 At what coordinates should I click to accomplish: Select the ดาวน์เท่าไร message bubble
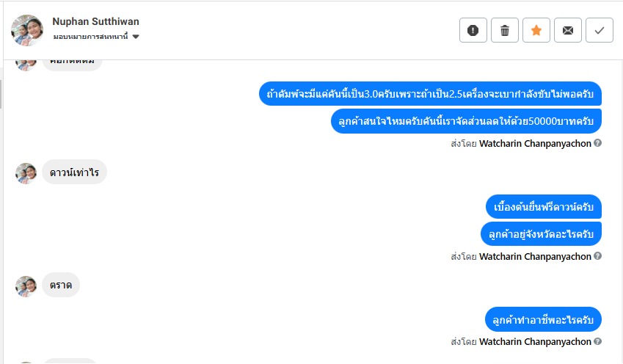click(x=74, y=172)
